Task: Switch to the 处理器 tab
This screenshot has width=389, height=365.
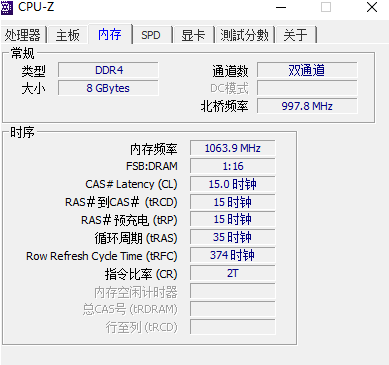Action: point(23,35)
